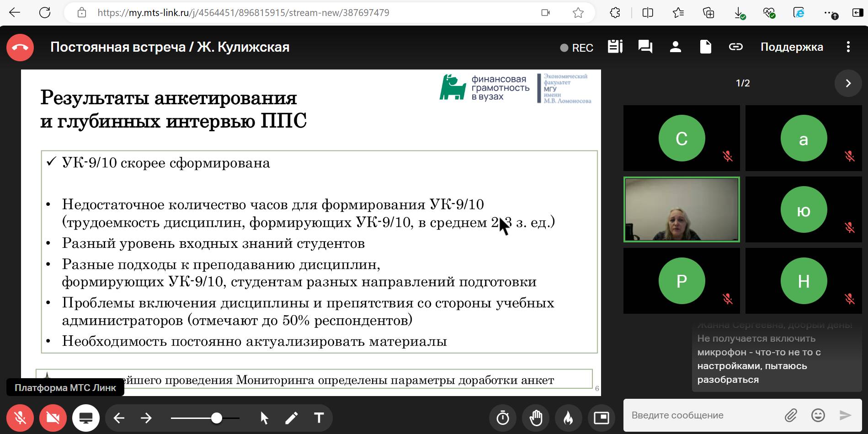
Task: Select participant tile with letter С
Action: [x=682, y=138]
